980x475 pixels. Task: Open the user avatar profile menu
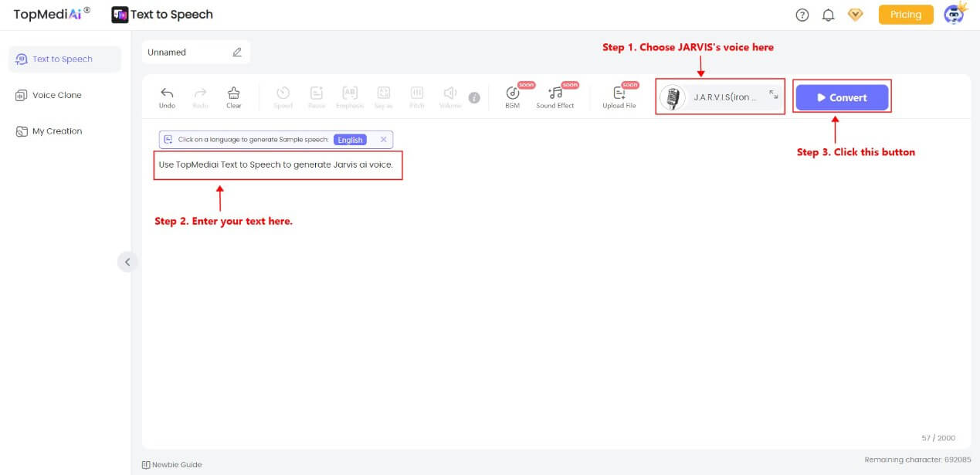tap(955, 14)
